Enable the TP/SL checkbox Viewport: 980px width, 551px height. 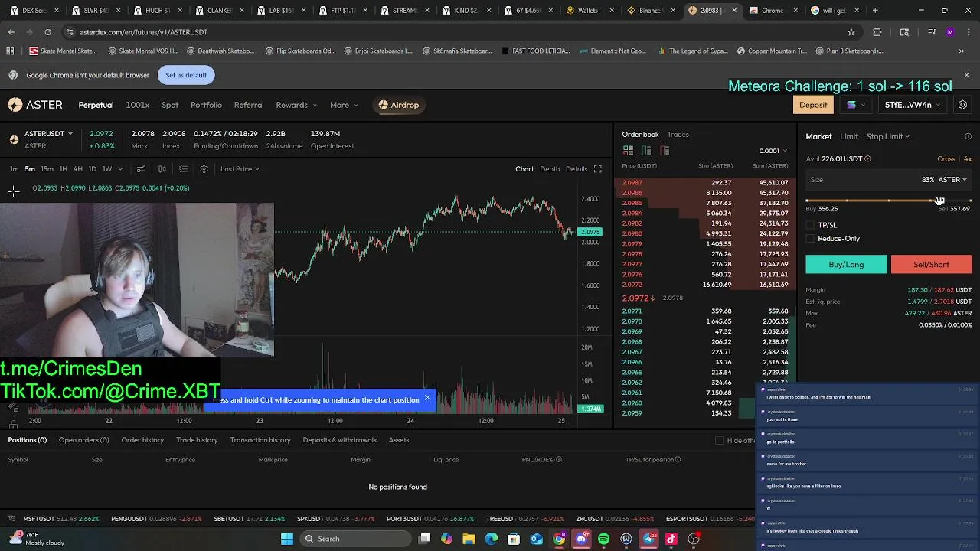point(811,225)
